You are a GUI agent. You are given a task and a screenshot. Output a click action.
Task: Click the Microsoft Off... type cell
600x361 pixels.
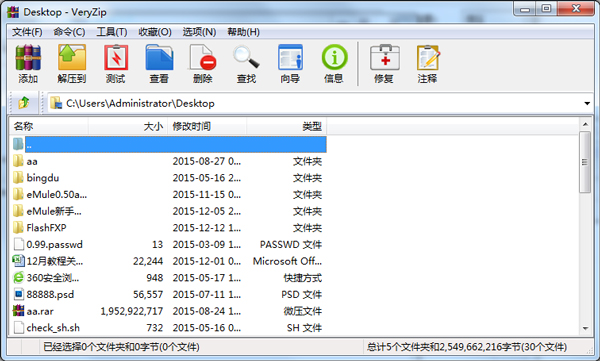pos(287,261)
